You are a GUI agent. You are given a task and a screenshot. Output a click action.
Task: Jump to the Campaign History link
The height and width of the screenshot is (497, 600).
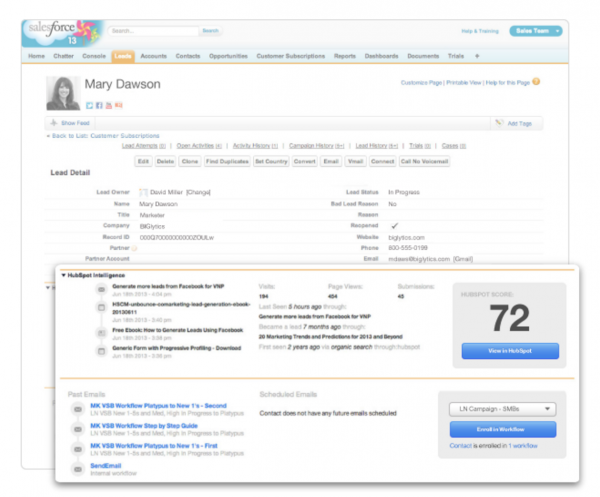[316, 146]
